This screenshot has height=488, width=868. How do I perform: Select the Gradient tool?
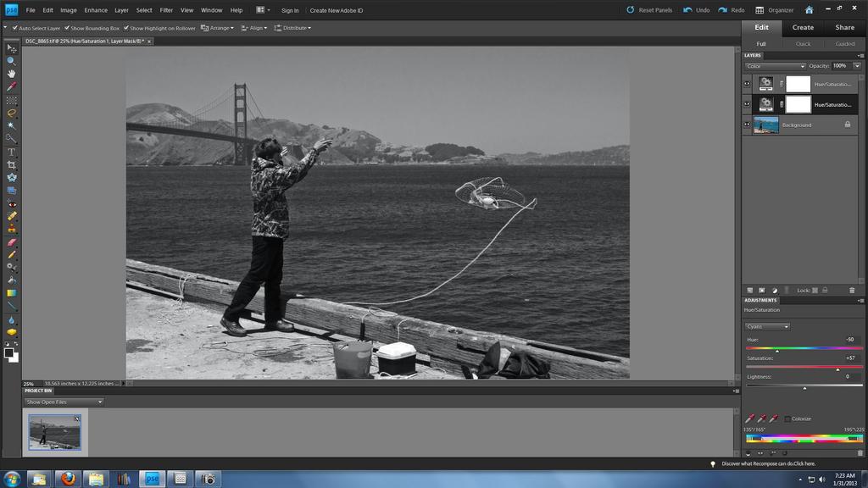coord(11,293)
